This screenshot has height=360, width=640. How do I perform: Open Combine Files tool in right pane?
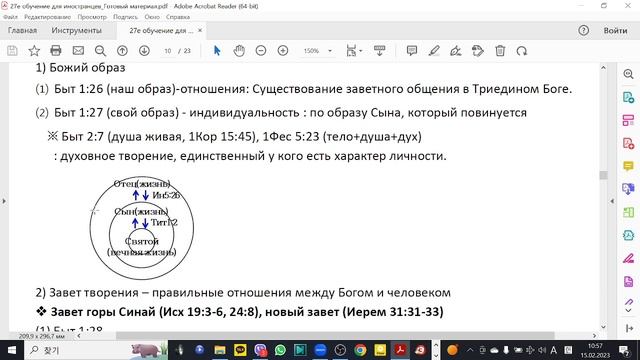628,189
